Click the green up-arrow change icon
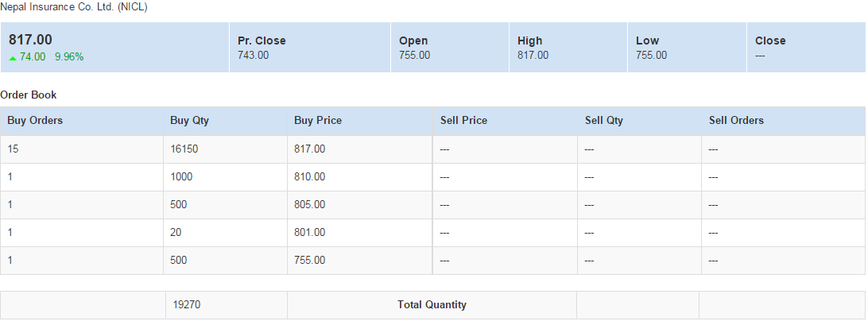Viewport: 868px width, 321px height. [13, 57]
